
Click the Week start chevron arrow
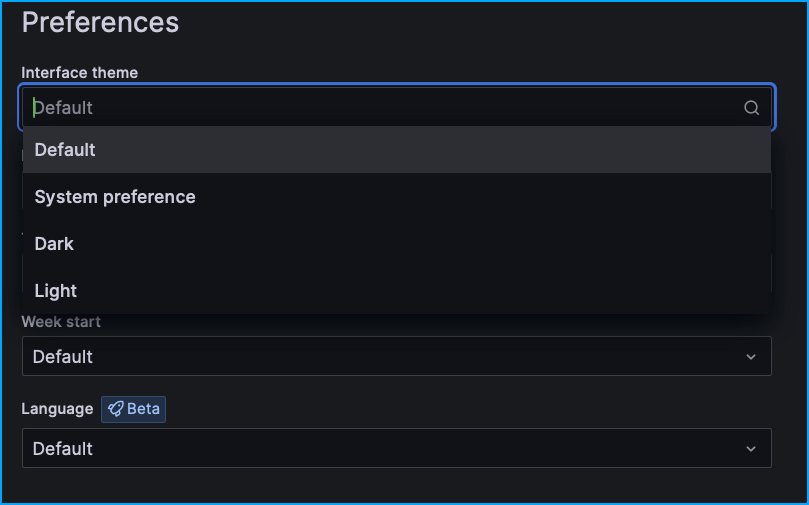point(751,357)
